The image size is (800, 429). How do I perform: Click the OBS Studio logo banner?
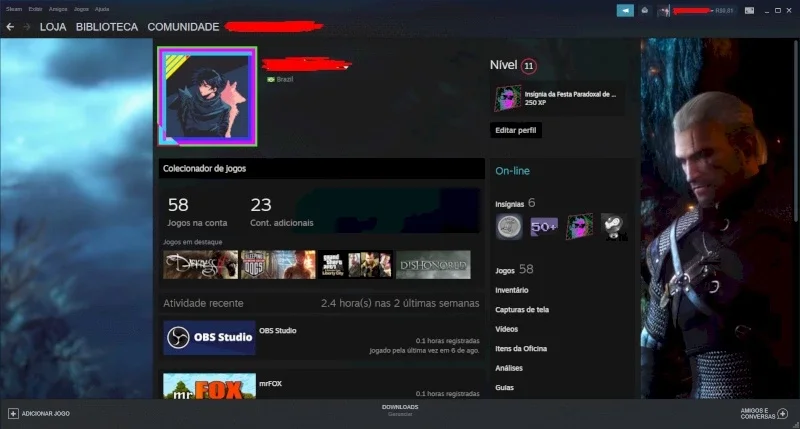tap(209, 338)
